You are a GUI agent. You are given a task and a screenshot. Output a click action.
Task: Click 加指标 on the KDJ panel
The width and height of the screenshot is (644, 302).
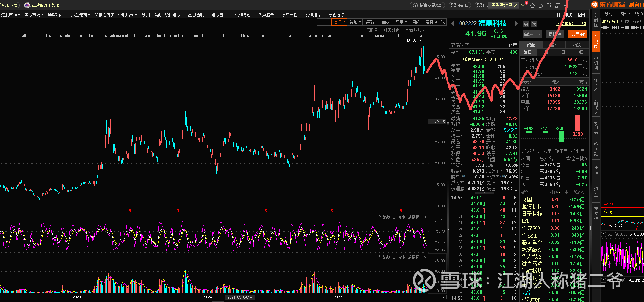(x=399, y=217)
